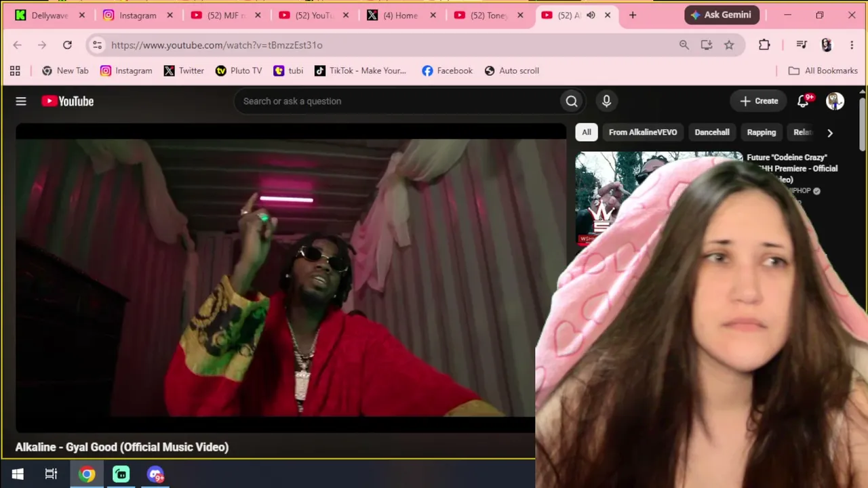Open the Chrome profile avatar
The width and height of the screenshot is (868, 488).
tap(826, 45)
